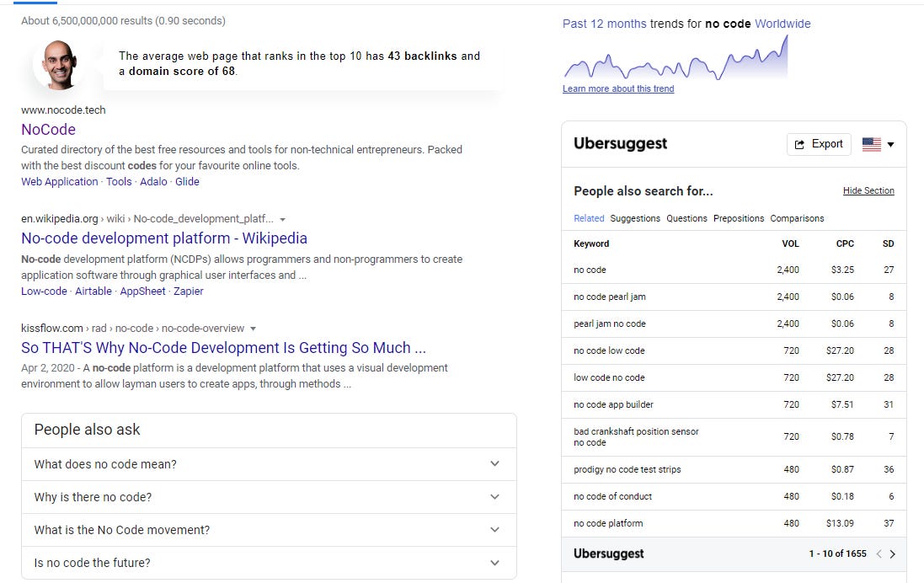The height and width of the screenshot is (583, 924).
Task: Switch to the Comparisons tab
Action: point(797,218)
